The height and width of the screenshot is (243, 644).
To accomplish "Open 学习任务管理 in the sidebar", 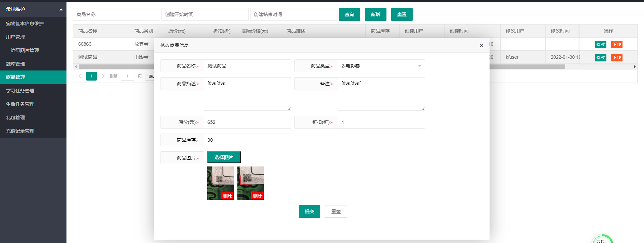I will click(33, 91).
